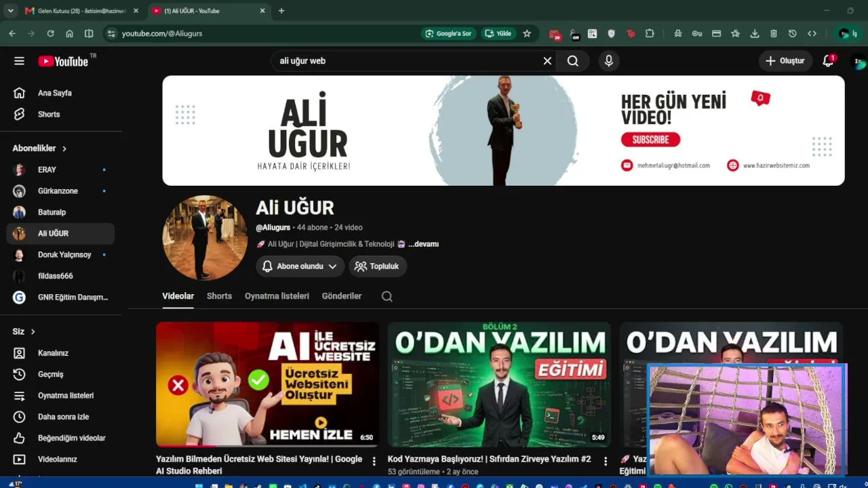Open the Windows Start button
The height and width of the screenshot is (488, 868).
click(199, 485)
